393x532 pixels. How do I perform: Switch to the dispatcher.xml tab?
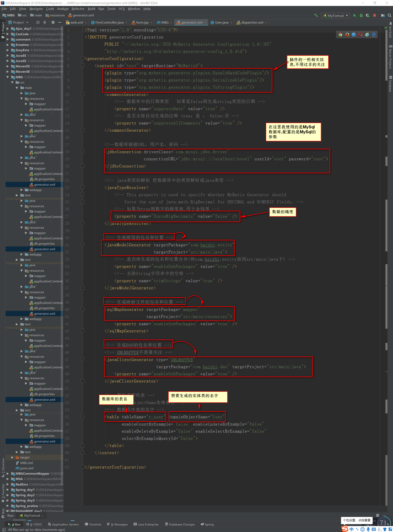point(252,22)
